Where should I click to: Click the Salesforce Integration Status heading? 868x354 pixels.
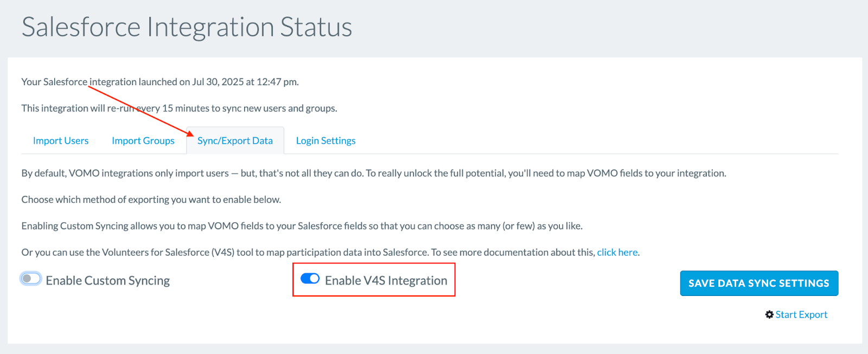click(x=187, y=27)
